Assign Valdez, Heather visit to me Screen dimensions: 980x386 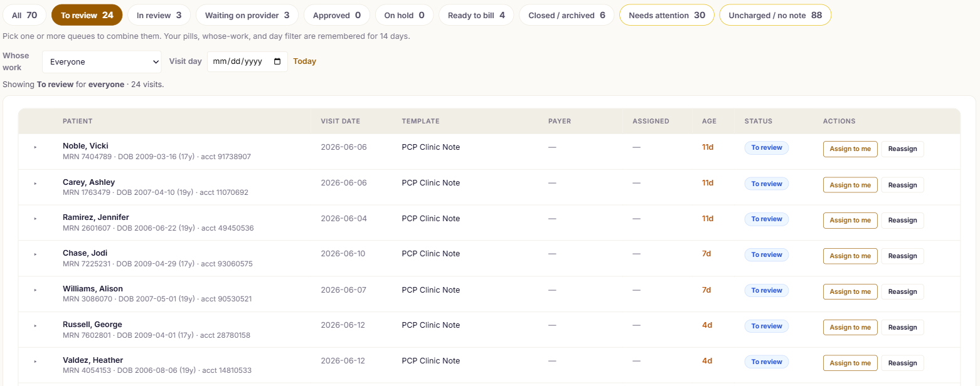point(850,363)
